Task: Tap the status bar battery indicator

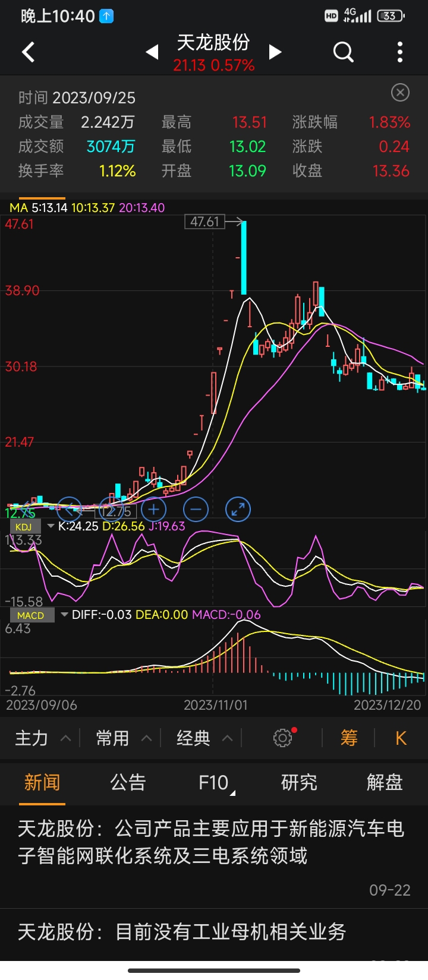Action: pos(391,16)
